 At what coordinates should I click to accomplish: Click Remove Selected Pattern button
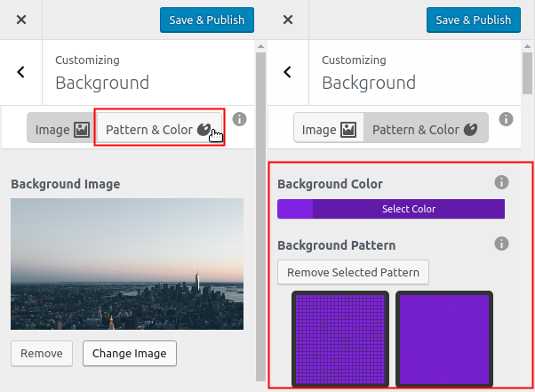coord(354,272)
